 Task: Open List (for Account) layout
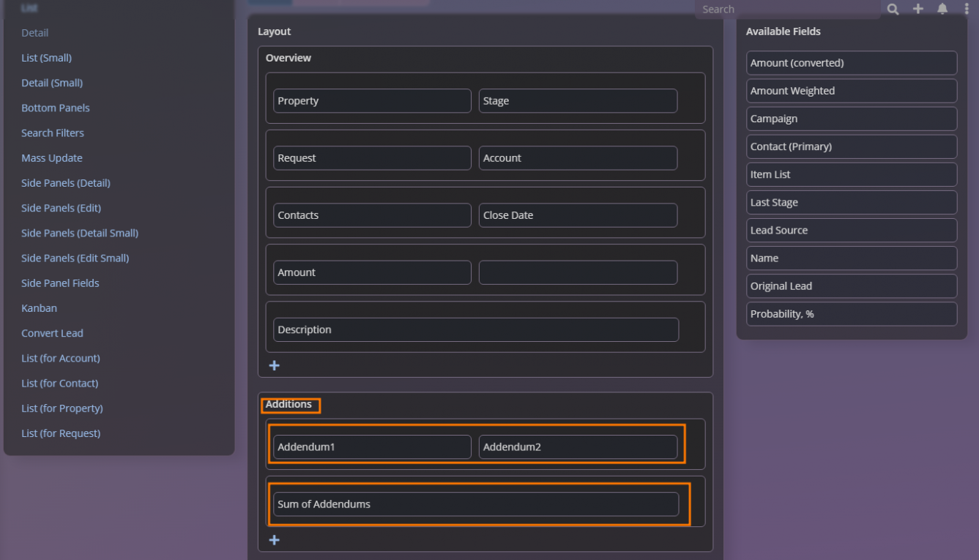pyautogui.click(x=61, y=358)
